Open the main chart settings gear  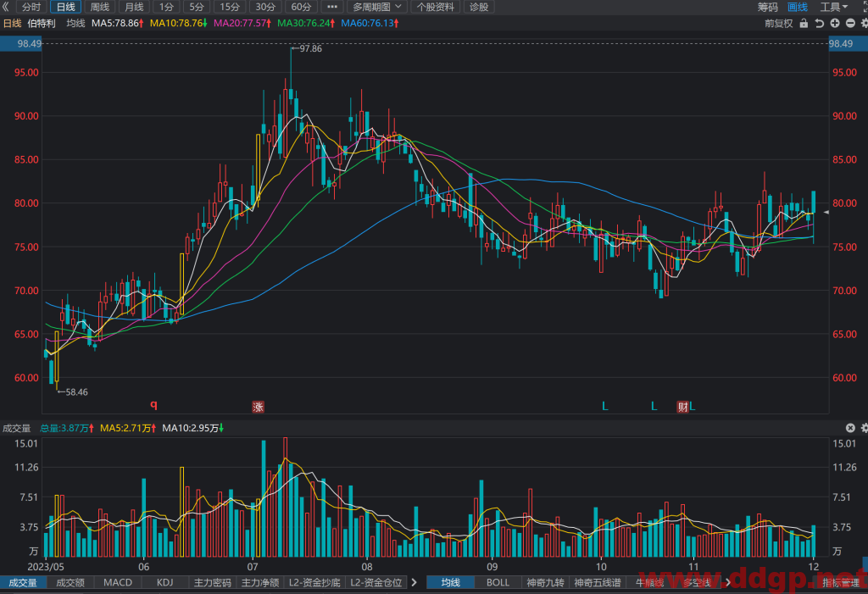pyautogui.click(x=864, y=23)
